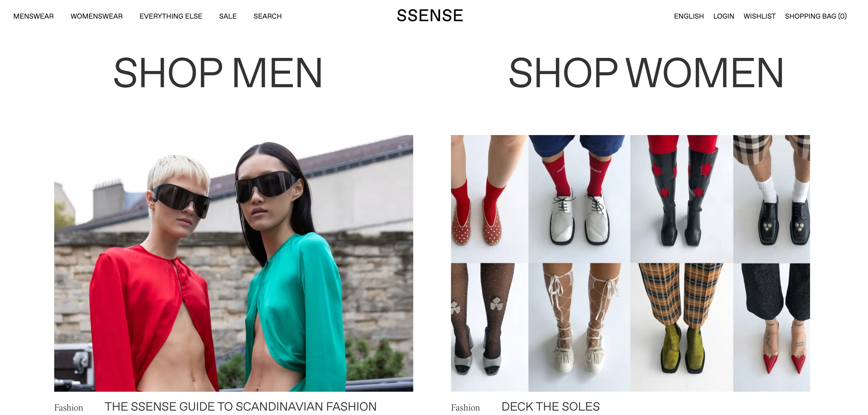Screen dimensions: 868x415
Task: Read THE SSENSE GUIDE TO SCANDINAVIAN FASHION
Action: click(x=240, y=406)
